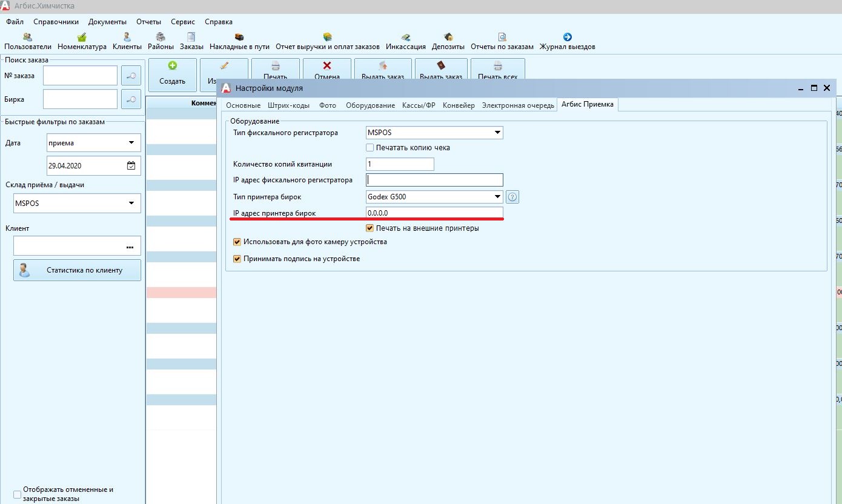
Task: Click Статистика по клиенту button
Action: pos(77,270)
